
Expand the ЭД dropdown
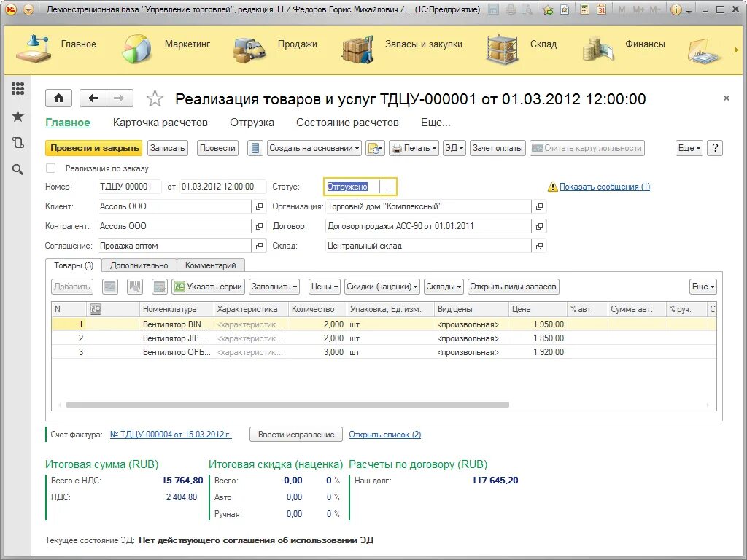(454, 148)
